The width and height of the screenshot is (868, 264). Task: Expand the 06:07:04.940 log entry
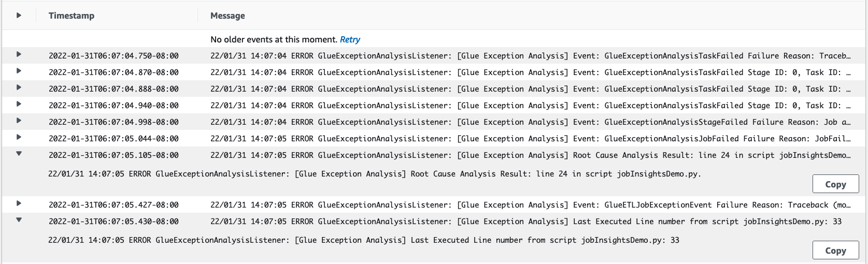point(19,104)
